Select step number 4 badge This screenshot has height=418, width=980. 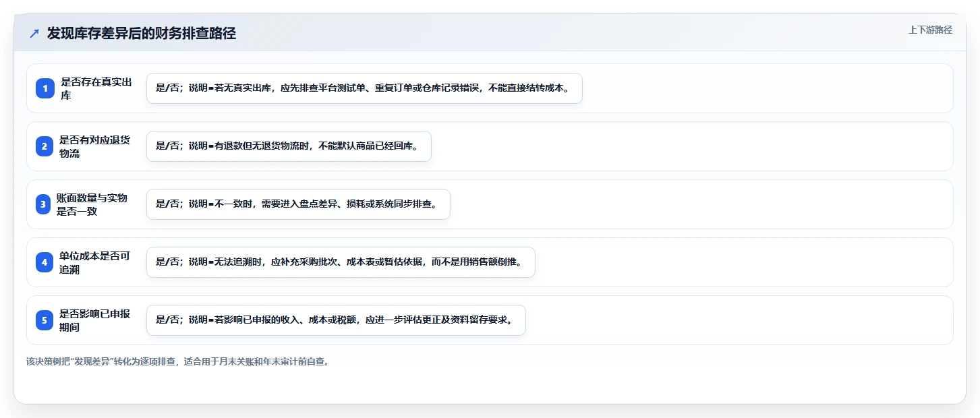[x=45, y=262]
